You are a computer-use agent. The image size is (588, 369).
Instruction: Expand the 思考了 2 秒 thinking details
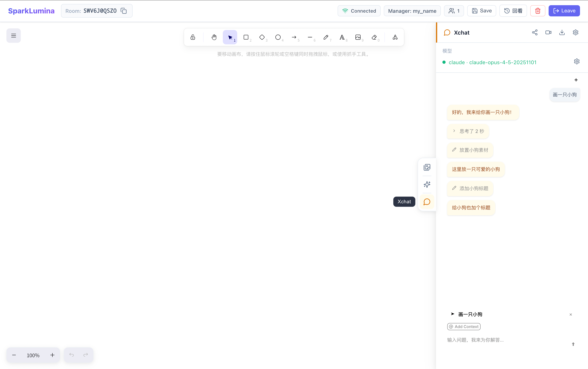[x=467, y=131]
